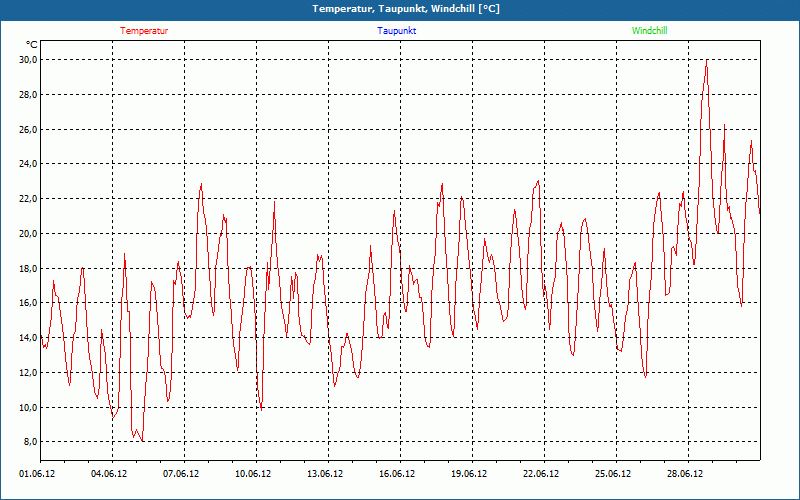This screenshot has width=800, height=500.
Task: Click the 12,0 y-axis value
Action: click(29, 372)
